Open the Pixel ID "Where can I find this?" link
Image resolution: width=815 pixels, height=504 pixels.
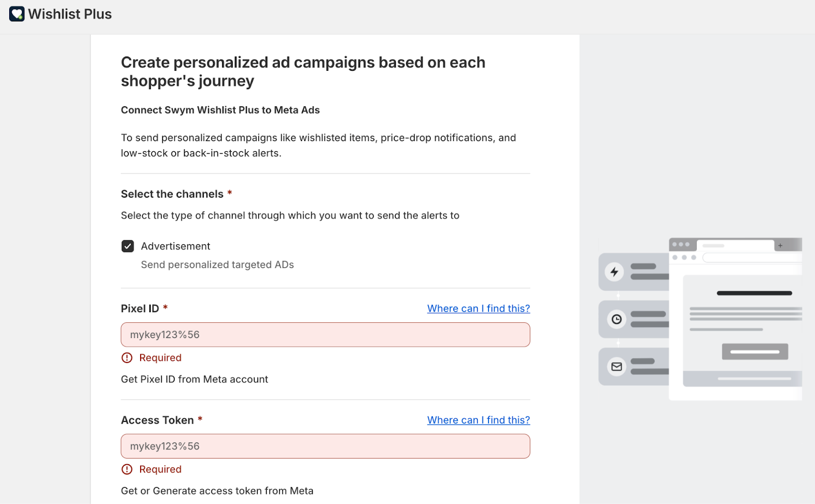[478, 309]
